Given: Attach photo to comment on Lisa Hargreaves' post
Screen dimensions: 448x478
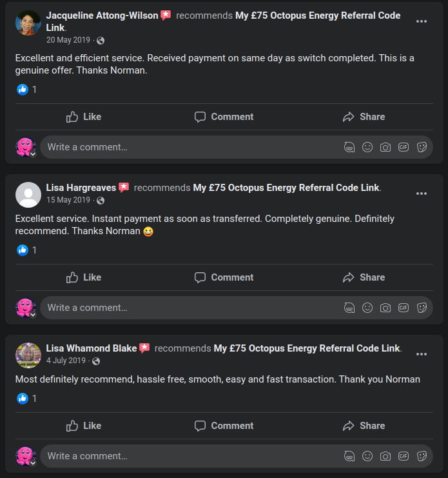Looking at the screenshot, I should click(385, 308).
